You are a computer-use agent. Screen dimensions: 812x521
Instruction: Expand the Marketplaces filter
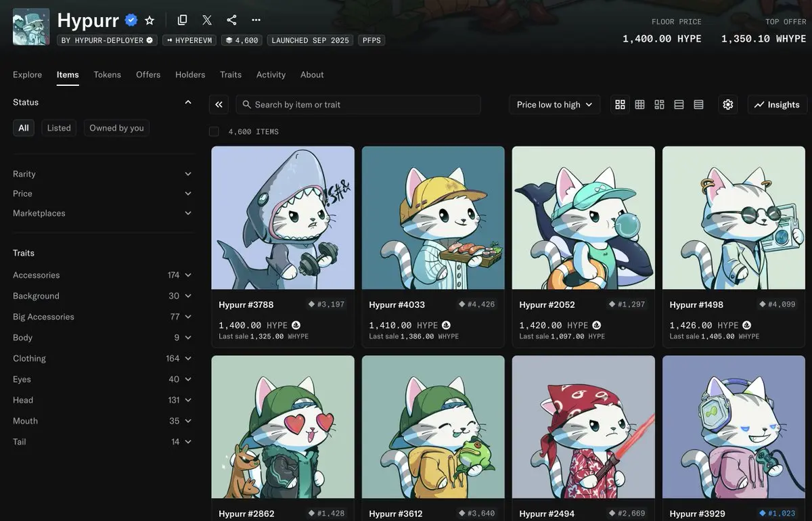(x=188, y=213)
